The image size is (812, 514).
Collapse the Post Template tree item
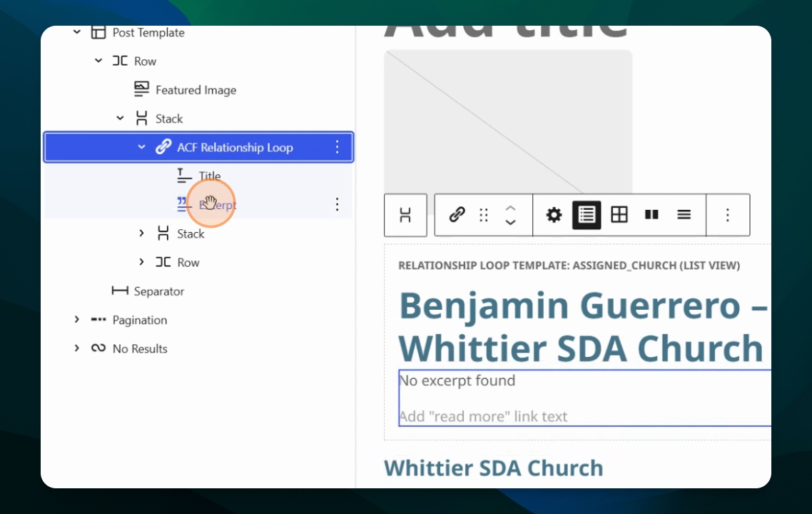coord(76,32)
